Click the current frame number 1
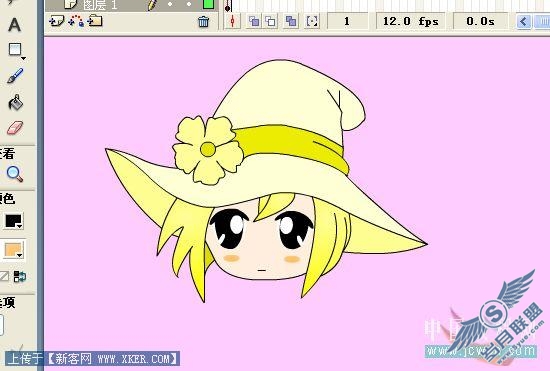 point(347,21)
